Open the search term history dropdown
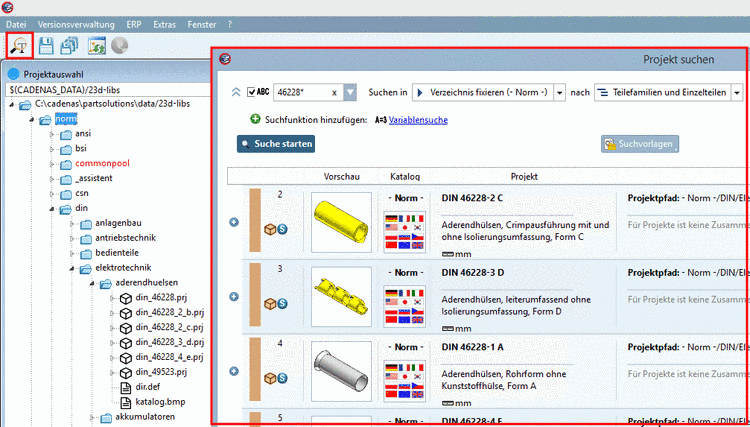The width and height of the screenshot is (750, 427). pos(351,93)
